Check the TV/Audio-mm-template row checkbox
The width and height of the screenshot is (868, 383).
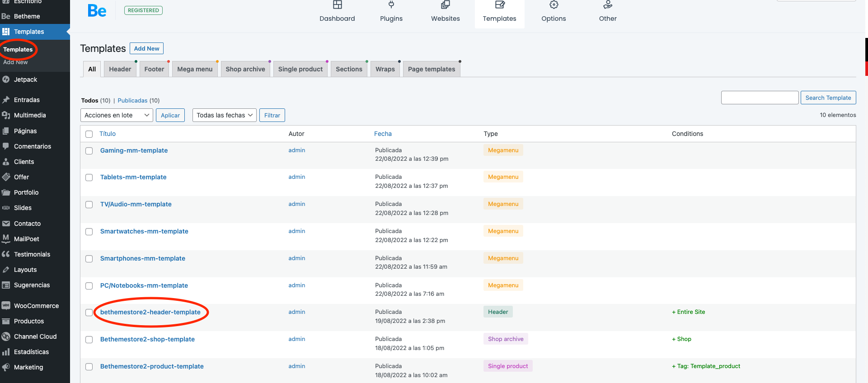[89, 205]
